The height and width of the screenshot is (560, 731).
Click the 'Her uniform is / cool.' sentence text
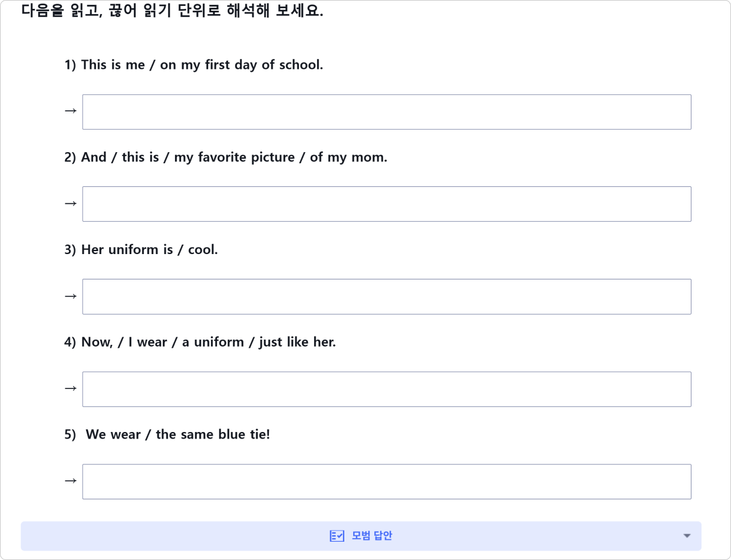(x=149, y=250)
